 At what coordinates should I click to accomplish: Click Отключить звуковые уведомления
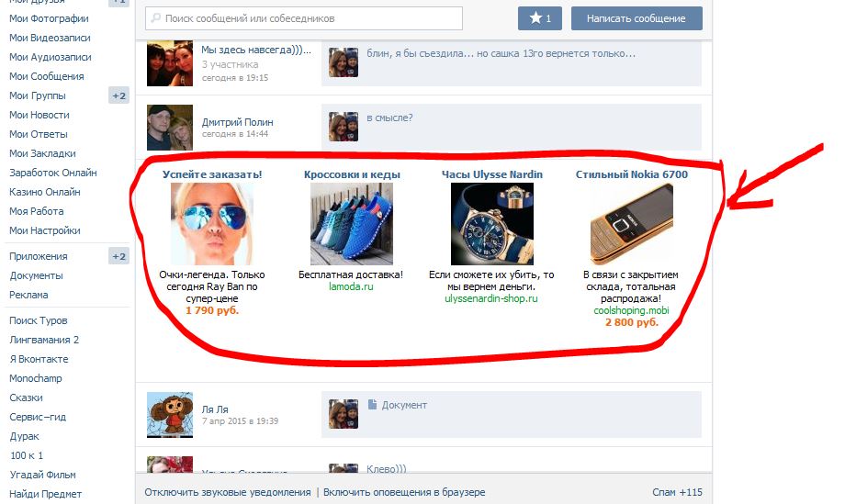228,492
